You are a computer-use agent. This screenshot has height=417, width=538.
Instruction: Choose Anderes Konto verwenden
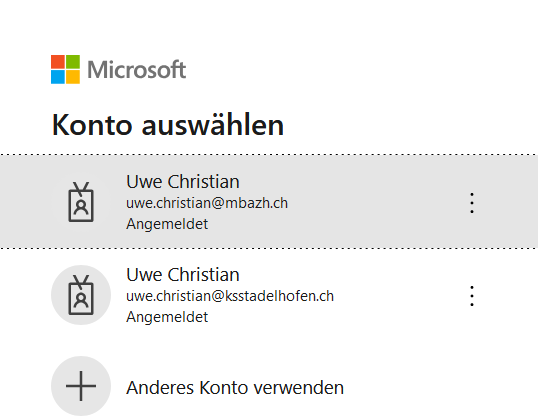pos(235,388)
